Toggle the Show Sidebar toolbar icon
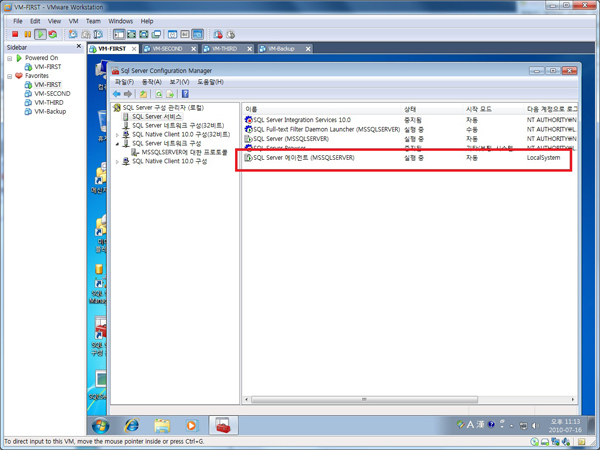Image resolution: width=600 pixels, height=450 pixels. pyautogui.click(x=119, y=34)
